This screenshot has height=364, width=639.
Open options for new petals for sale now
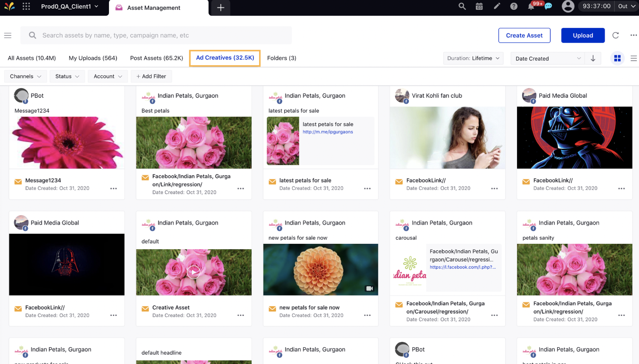pyautogui.click(x=368, y=316)
